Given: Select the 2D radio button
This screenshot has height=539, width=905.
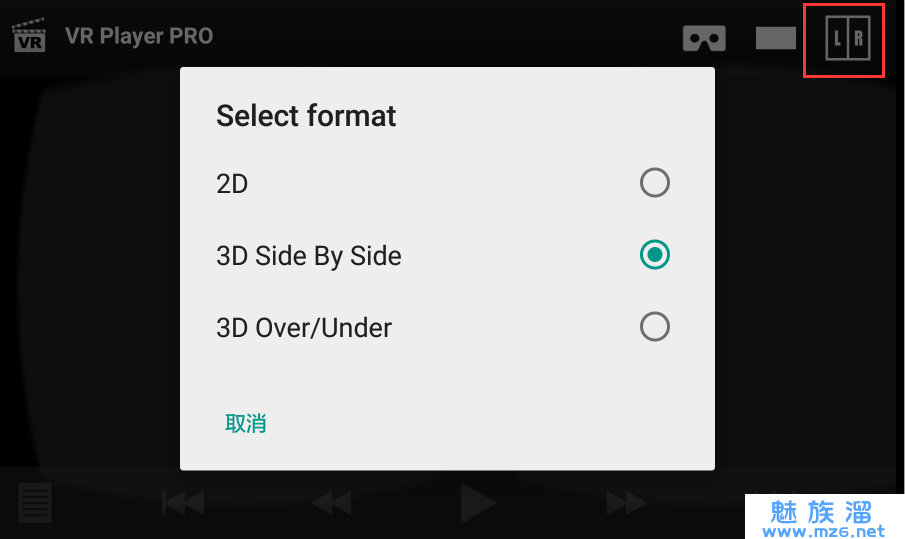Looking at the screenshot, I should (655, 183).
